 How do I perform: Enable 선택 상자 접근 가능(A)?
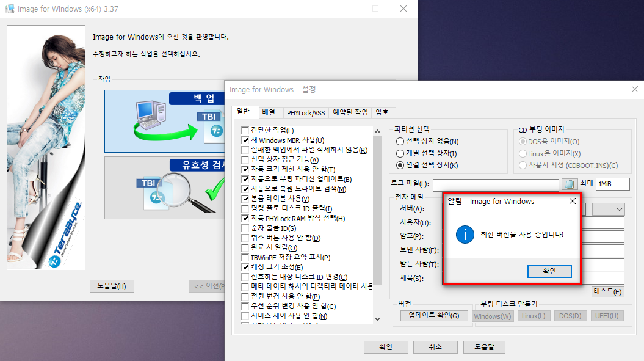click(x=245, y=159)
